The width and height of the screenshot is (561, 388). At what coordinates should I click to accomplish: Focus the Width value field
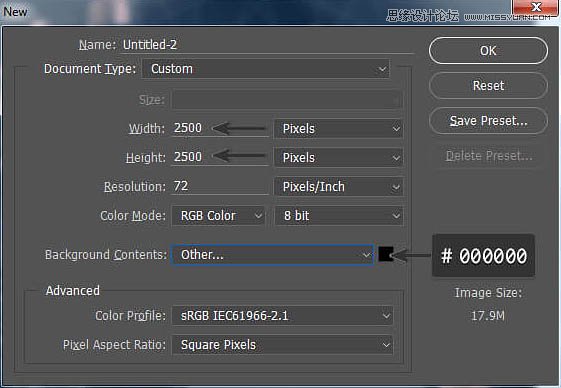click(220, 128)
